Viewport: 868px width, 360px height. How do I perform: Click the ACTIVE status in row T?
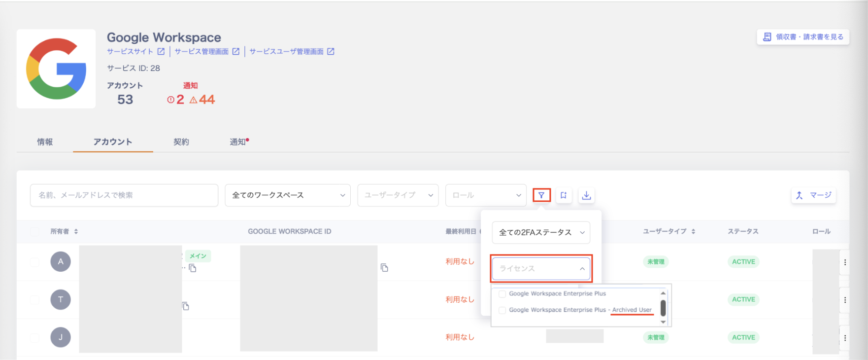point(743,299)
